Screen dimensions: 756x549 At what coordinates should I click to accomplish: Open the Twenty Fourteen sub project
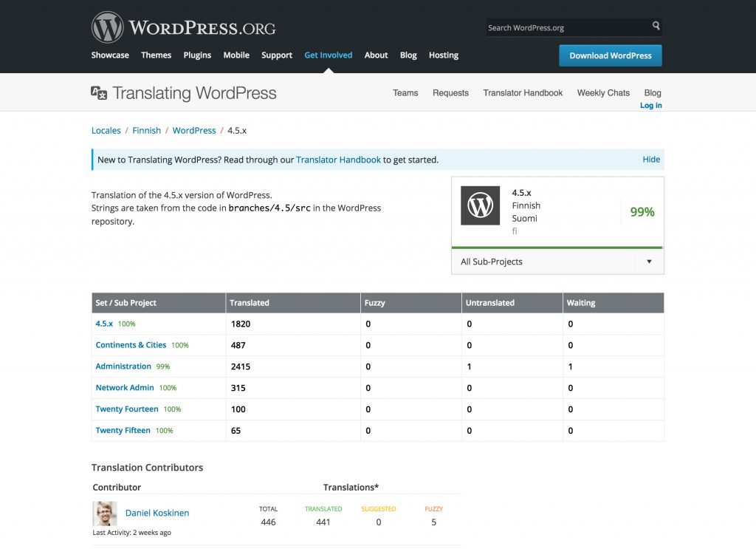pyautogui.click(x=127, y=409)
